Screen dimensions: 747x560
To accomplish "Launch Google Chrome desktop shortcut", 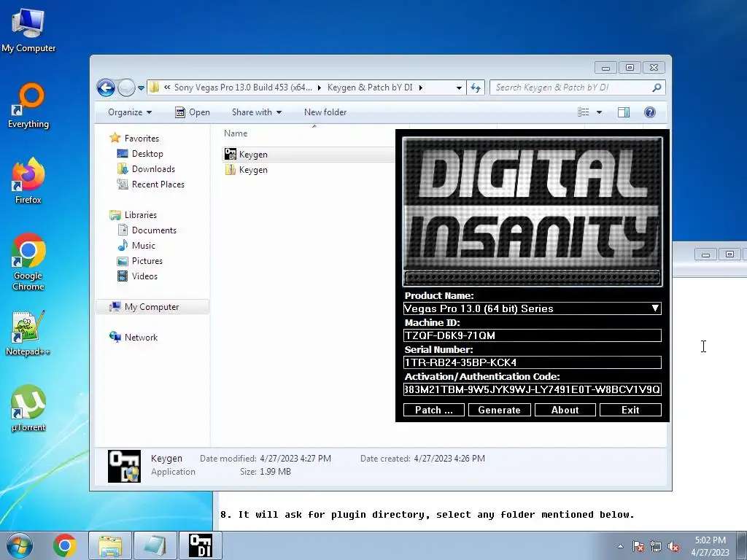I will coord(28,262).
